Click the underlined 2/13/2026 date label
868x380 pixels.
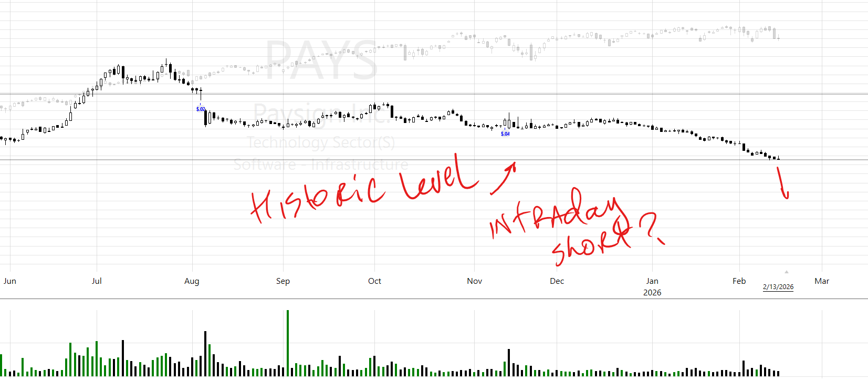[778, 287]
